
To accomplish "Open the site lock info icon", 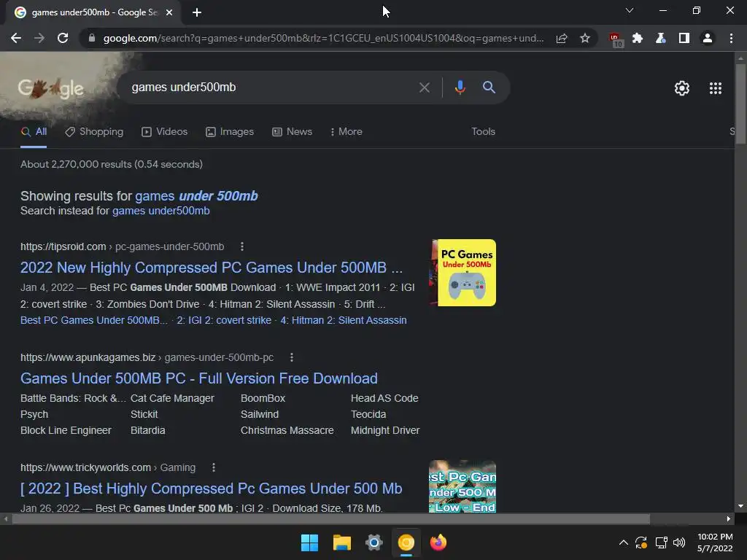I will pyautogui.click(x=92, y=38).
